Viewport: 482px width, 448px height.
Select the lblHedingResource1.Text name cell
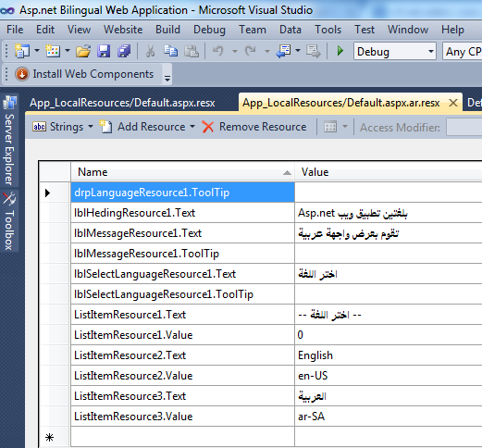pyautogui.click(x=182, y=213)
